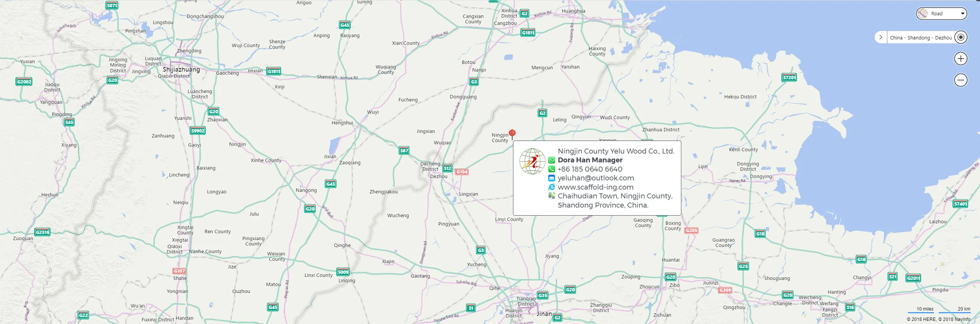Click the Shouguang map label
This screenshot has height=324, width=980.
click(x=777, y=278)
